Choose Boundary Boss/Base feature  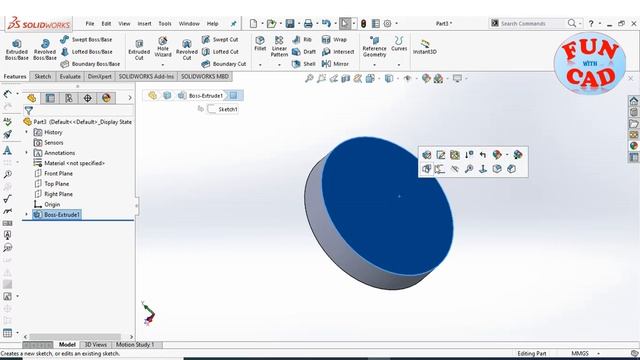90,64
